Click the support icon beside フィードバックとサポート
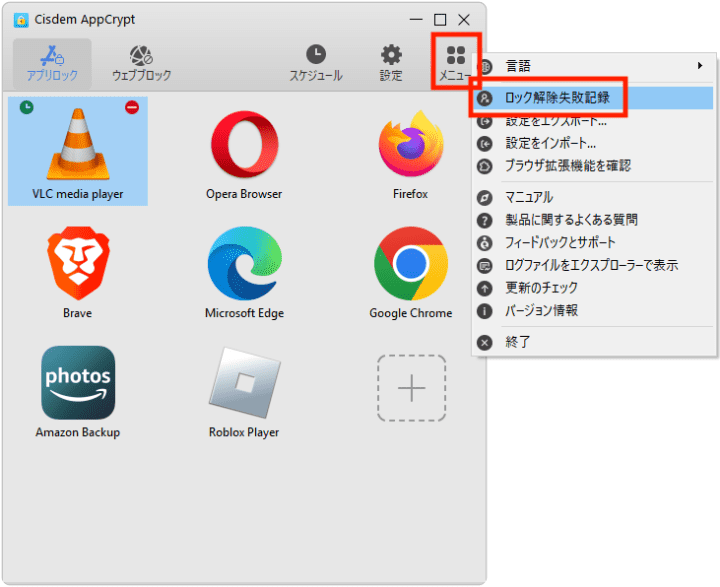 pyautogui.click(x=485, y=243)
